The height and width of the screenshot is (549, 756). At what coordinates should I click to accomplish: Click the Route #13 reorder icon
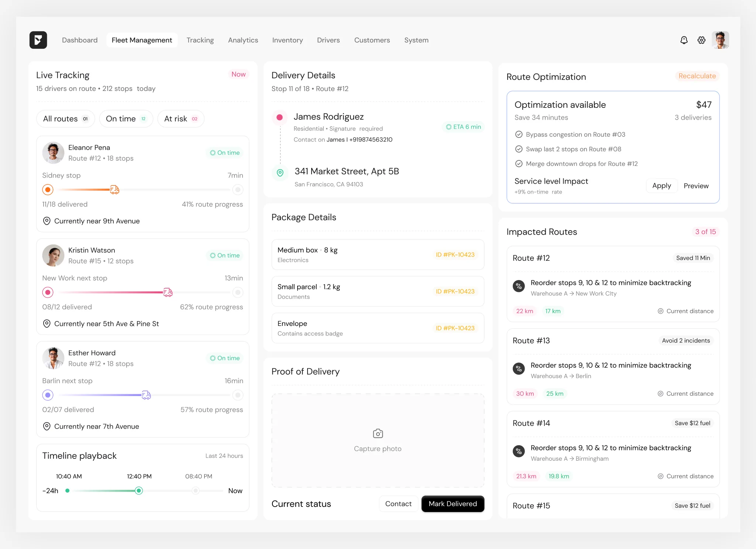519,368
